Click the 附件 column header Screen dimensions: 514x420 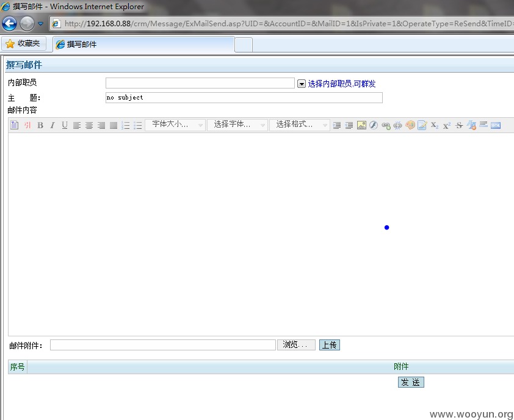click(x=401, y=366)
